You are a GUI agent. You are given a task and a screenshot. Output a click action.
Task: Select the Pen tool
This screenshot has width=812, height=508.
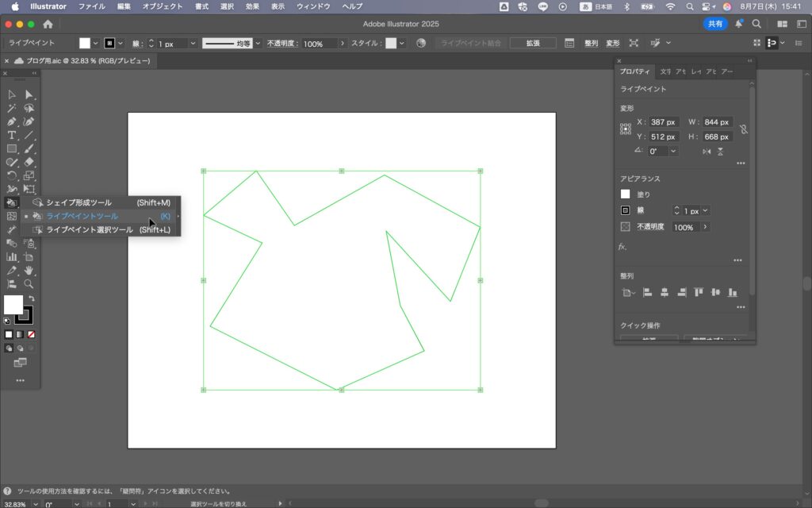pyautogui.click(x=11, y=121)
